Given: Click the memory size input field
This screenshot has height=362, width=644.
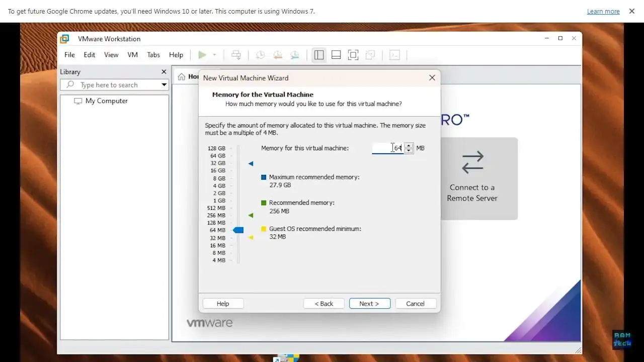Looking at the screenshot, I should pos(388,148).
